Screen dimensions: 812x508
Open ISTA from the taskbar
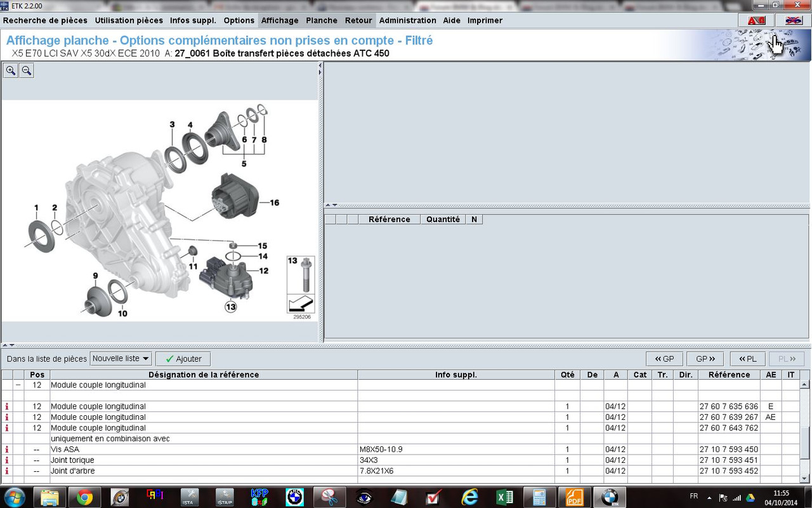point(190,497)
